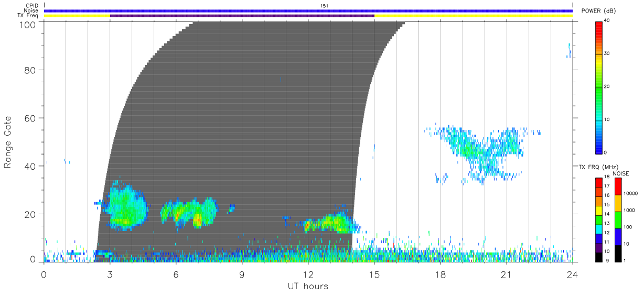Select the NOISE legend title
644x297 pixels.
(x=620, y=173)
